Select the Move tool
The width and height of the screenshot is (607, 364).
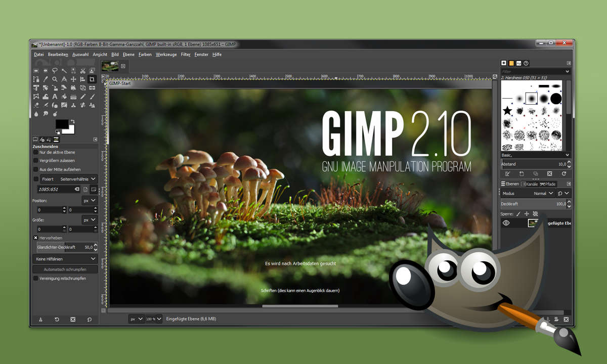tap(73, 79)
